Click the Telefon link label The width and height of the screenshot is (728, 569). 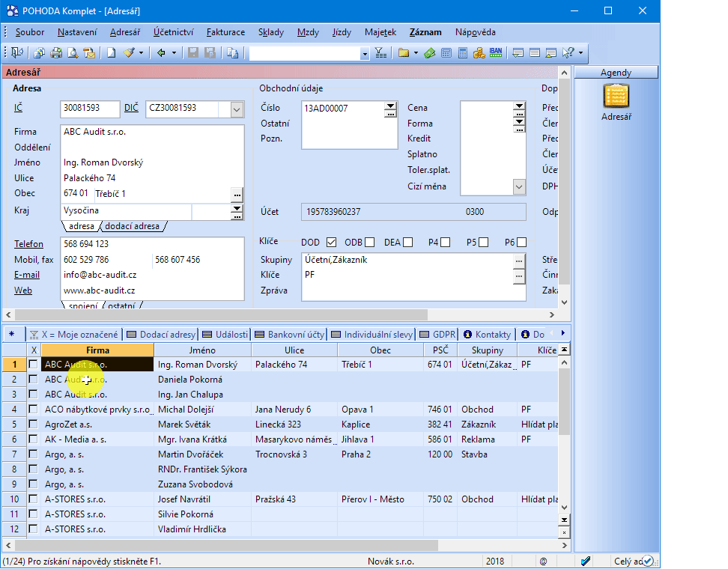pyautogui.click(x=28, y=243)
